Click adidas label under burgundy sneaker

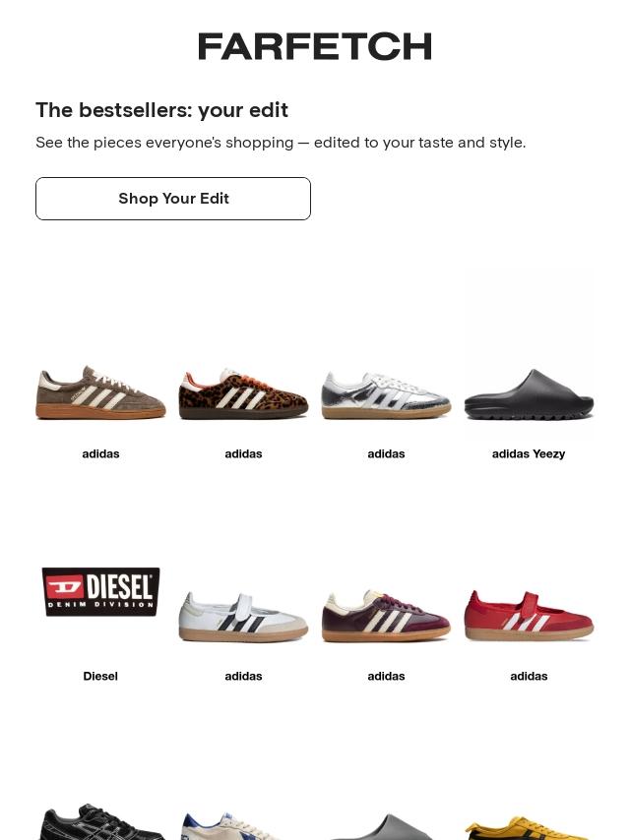[386, 676]
